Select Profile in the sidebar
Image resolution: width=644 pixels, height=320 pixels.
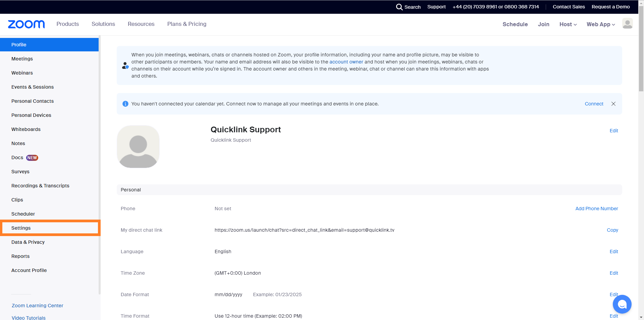pyautogui.click(x=49, y=45)
